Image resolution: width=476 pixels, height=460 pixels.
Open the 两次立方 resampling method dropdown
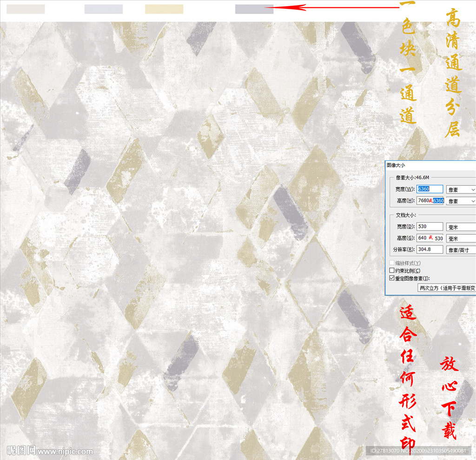pos(447,288)
